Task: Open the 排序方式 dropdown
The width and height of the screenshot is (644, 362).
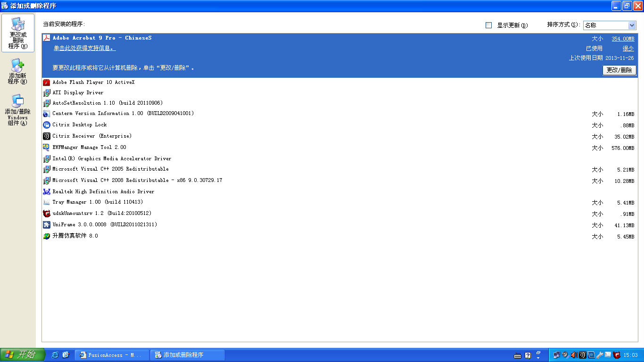Action: [610, 25]
